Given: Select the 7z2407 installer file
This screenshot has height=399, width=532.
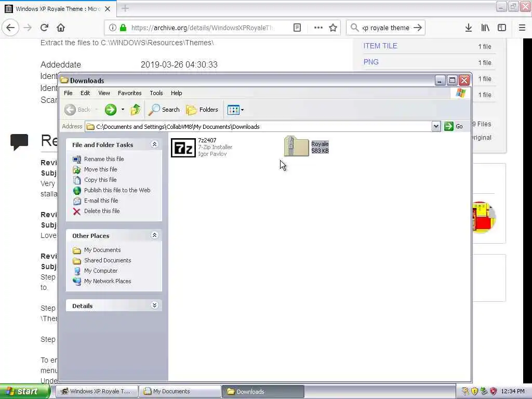Looking at the screenshot, I should 202,147.
